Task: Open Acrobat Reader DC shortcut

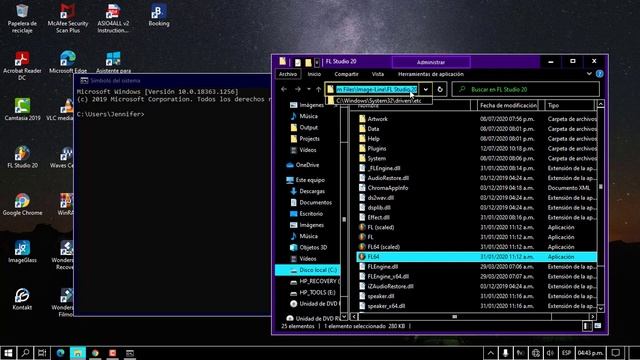Action: pyautogui.click(x=22, y=65)
